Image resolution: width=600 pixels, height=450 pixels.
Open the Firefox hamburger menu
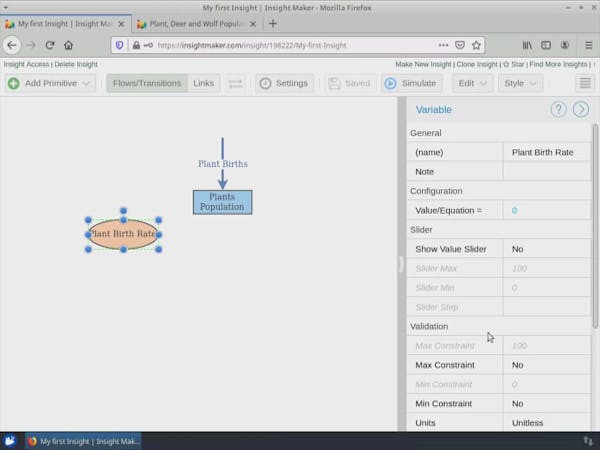(589, 45)
